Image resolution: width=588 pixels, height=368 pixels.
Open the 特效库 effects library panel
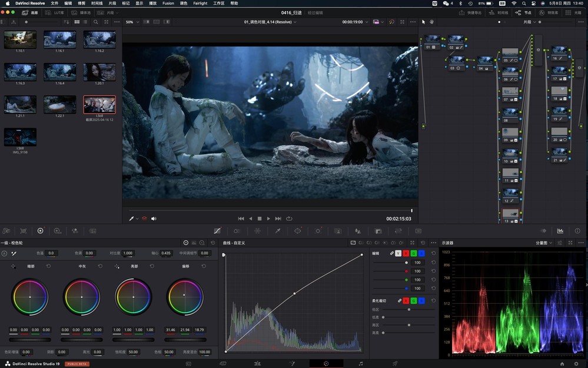[549, 12]
